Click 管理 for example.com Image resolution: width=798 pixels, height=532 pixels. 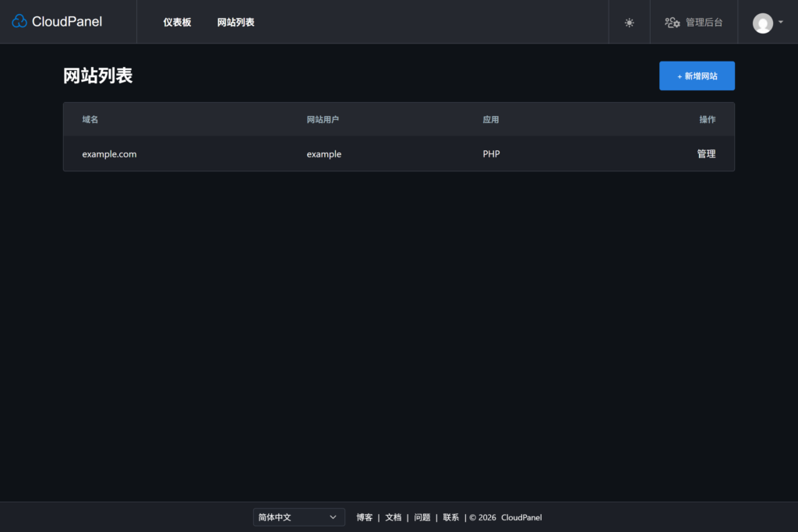(706, 153)
